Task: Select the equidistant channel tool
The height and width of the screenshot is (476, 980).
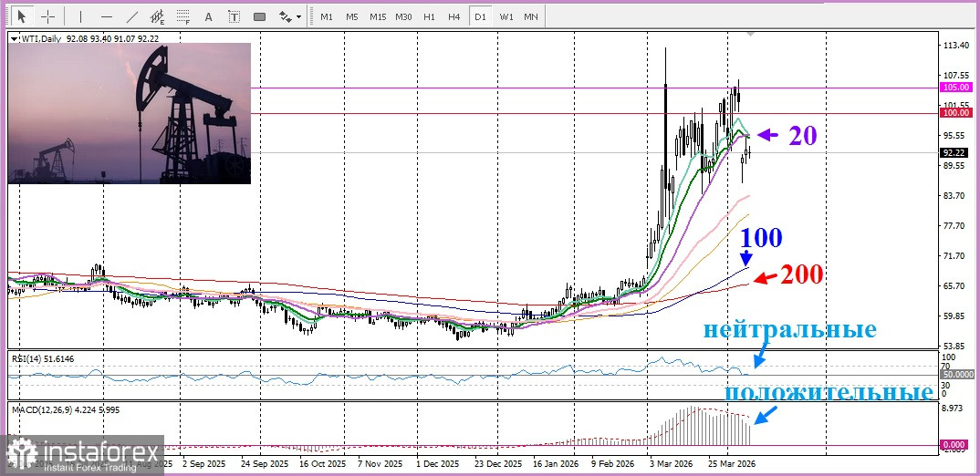Action: [158, 16]
